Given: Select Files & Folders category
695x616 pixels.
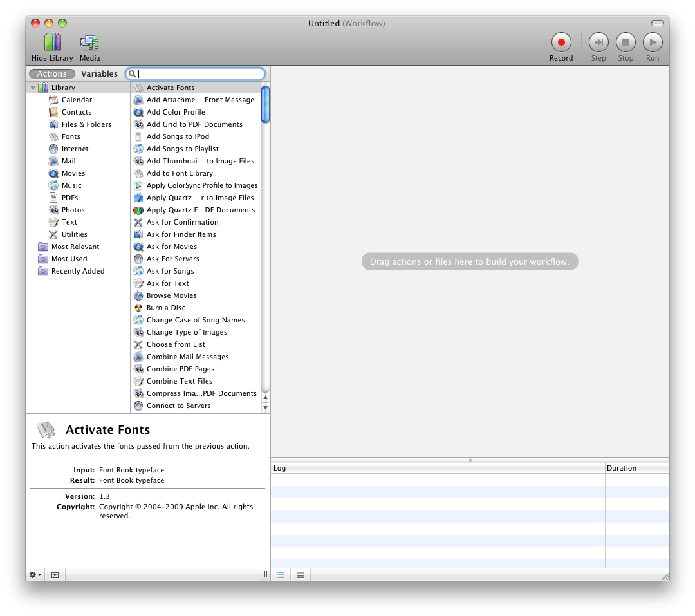Looking at the screenshot, I should pos(86,124).
